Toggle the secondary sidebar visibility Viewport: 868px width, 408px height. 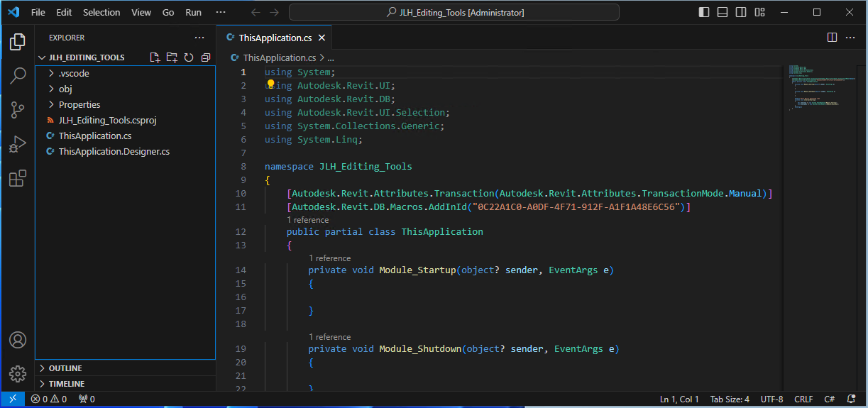[x=741, y=12]
